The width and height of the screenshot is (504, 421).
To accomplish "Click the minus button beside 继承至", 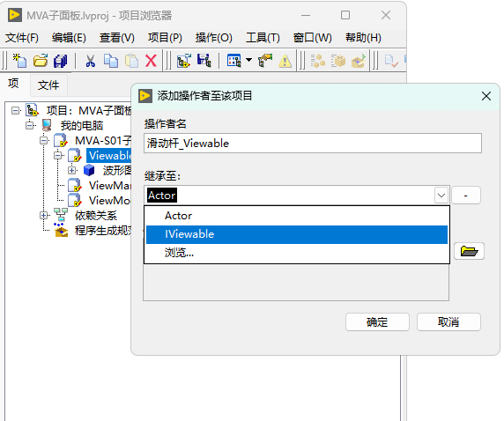I will [466, 195].
